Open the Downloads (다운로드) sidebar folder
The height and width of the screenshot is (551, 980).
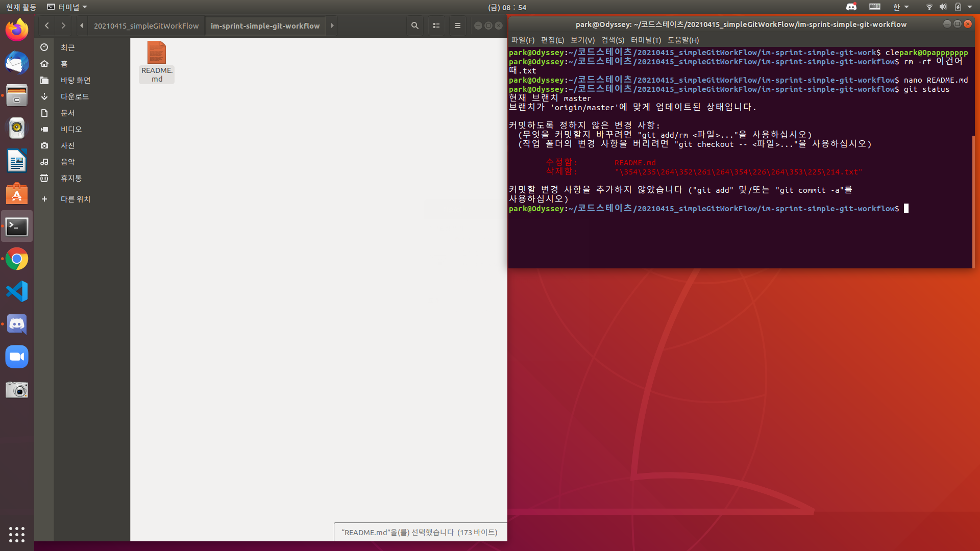75,96
